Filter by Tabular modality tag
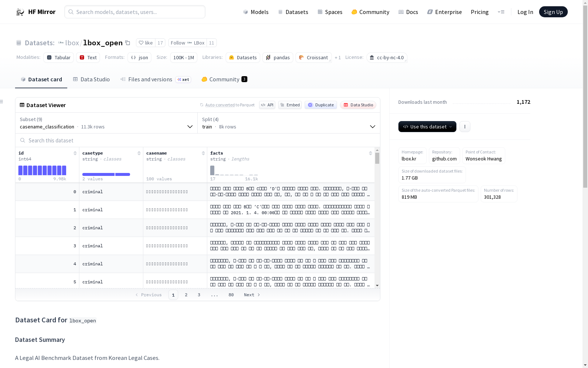 pos(59,57)
